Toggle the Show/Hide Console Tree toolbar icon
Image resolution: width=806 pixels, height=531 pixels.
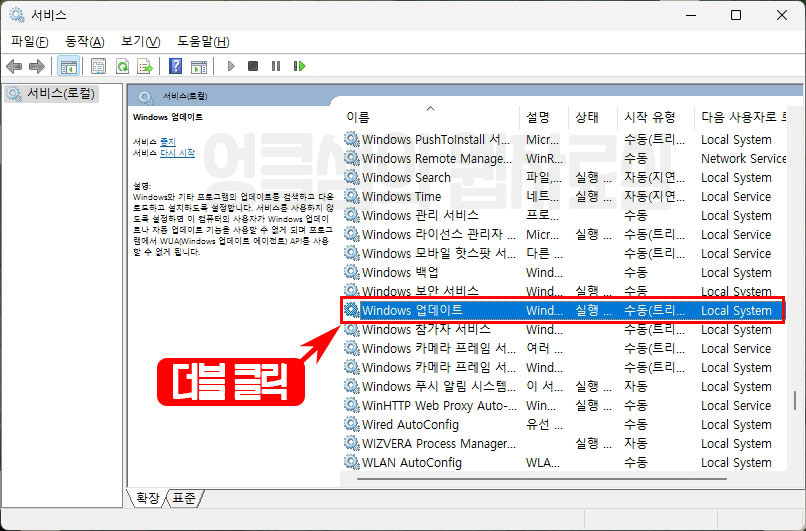pyautogui.click(x=68, y=66)
